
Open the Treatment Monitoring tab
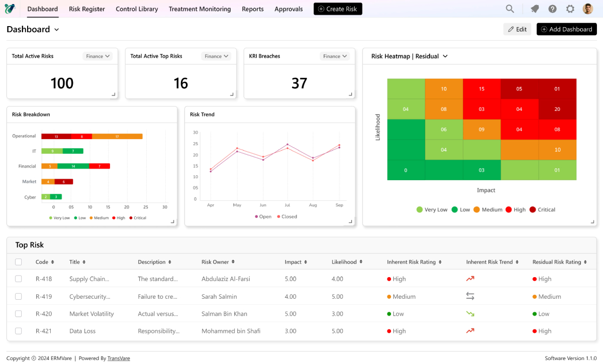coord(199,9)
